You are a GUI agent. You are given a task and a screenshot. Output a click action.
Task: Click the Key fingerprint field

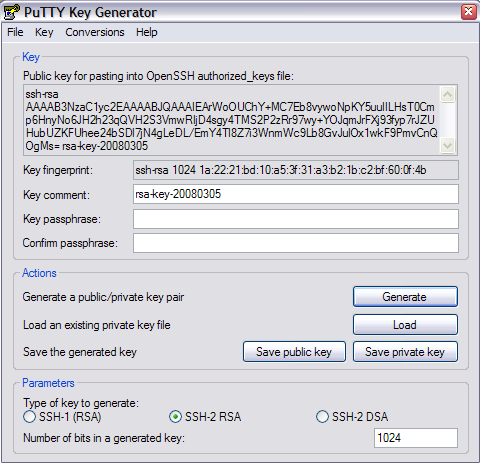[296, 170]
